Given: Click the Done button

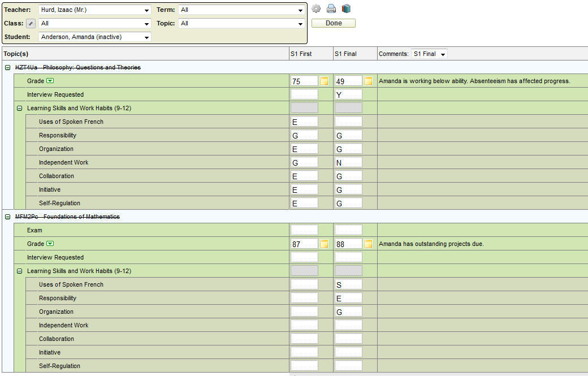Looking at the screenshot, I should point(334,23).
